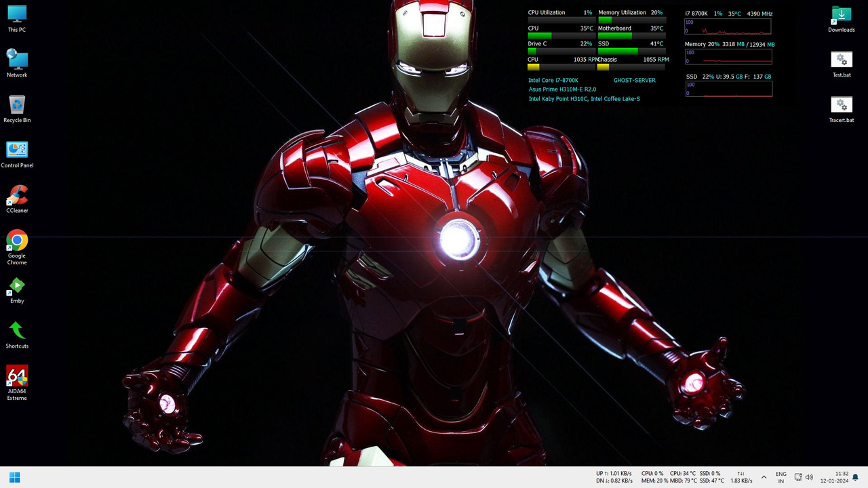Select the green Shortcuts arrow icon
Screen dimensions: 868x488
[x=17, y=335]
